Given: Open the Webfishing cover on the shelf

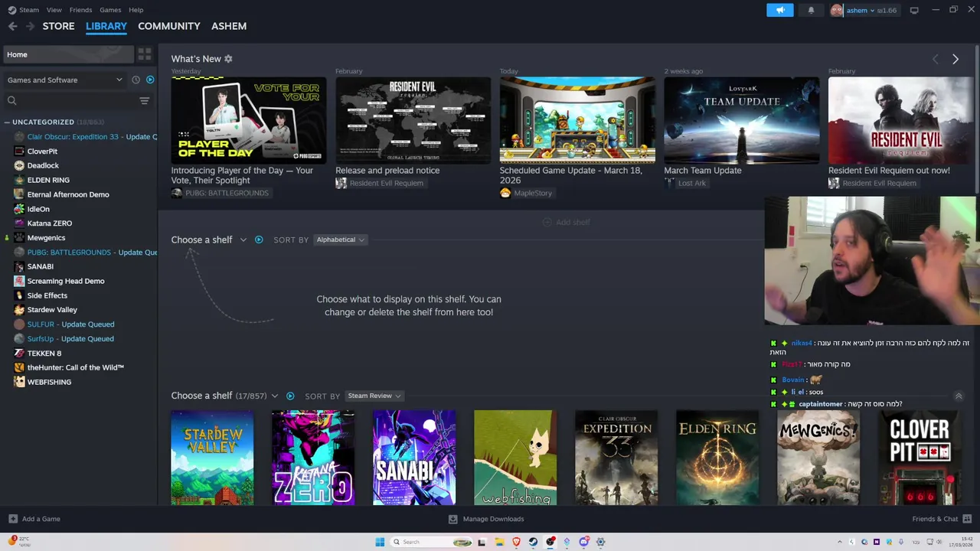Looking at the screenshot, I should pos(515,458).
